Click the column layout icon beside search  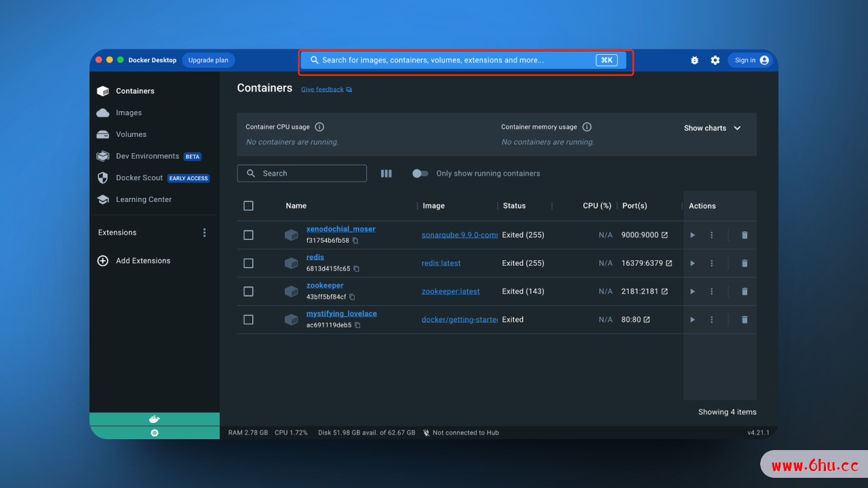tap(387, 174)
